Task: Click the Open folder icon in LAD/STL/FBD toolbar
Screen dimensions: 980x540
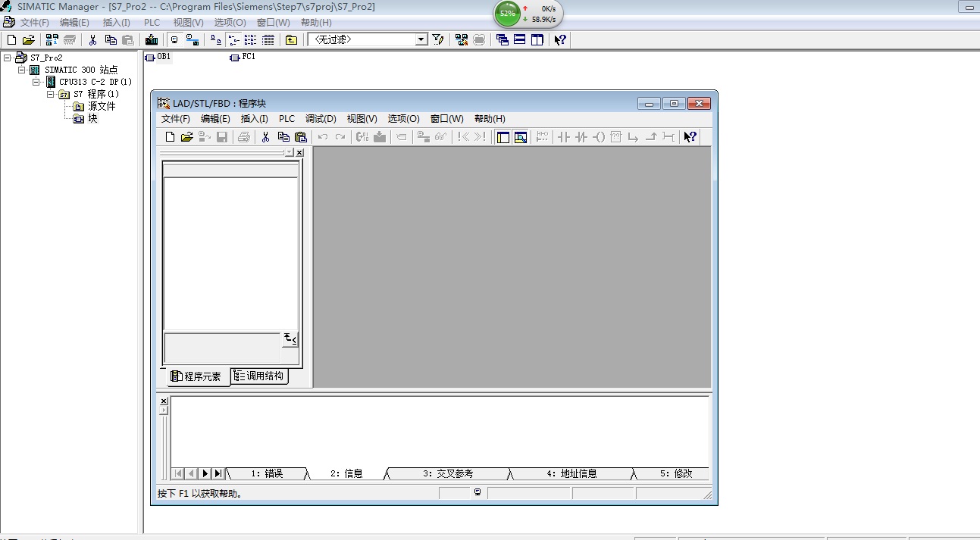Action: (186, 137)
